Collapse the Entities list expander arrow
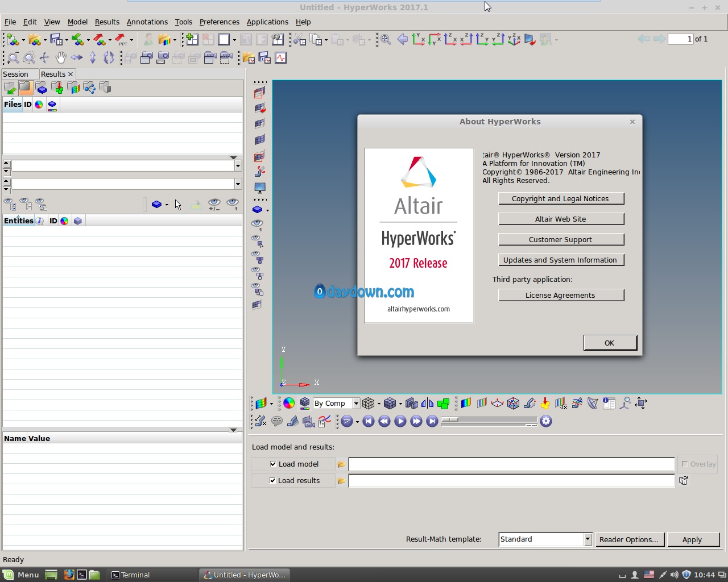Screen dimensions: 728x582 click(233, 430)
